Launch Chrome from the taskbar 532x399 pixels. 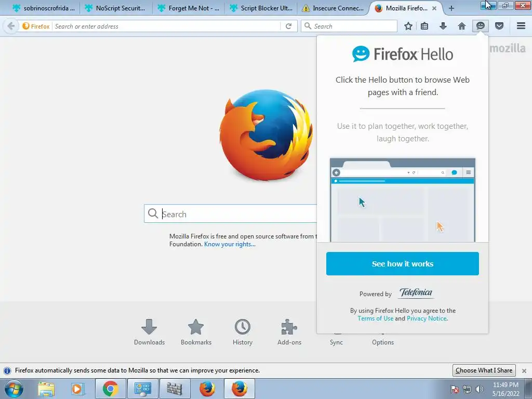(x=110, y=389)
